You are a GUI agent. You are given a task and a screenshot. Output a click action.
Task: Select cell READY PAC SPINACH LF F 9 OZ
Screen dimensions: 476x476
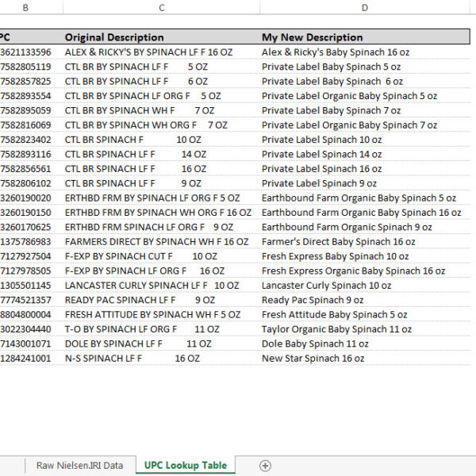tap(162, 300)
